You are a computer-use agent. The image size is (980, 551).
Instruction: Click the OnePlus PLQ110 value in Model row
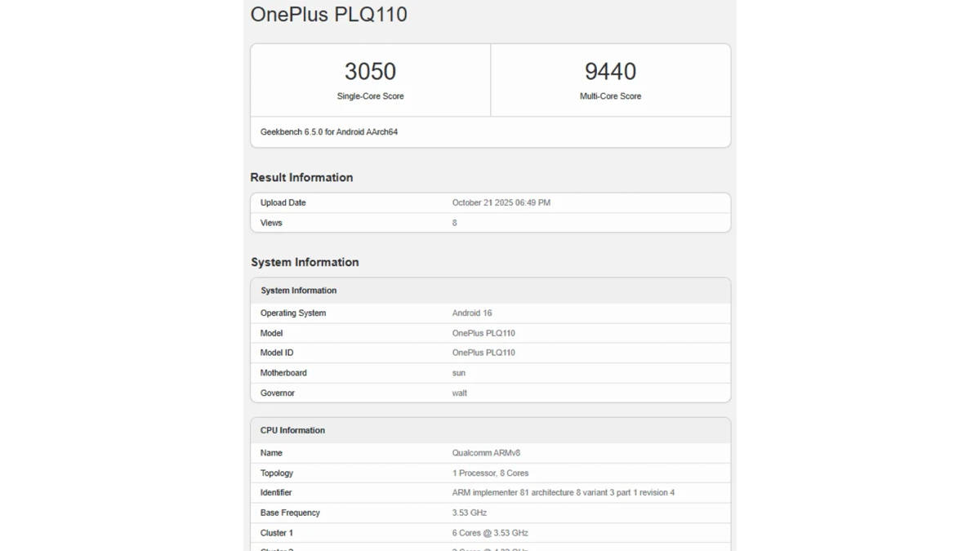click(483, 333)
